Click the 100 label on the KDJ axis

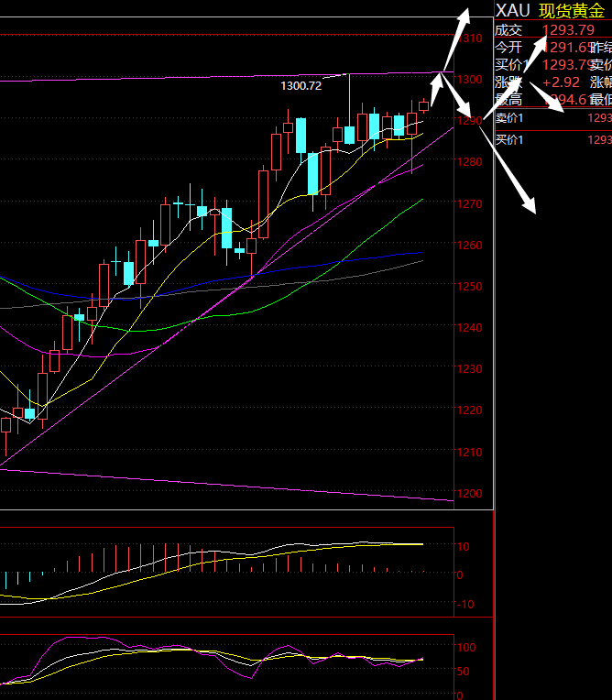coord(466,648)
